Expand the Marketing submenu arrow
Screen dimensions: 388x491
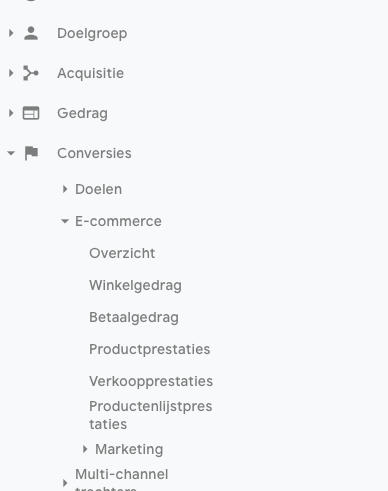point(85,449)
